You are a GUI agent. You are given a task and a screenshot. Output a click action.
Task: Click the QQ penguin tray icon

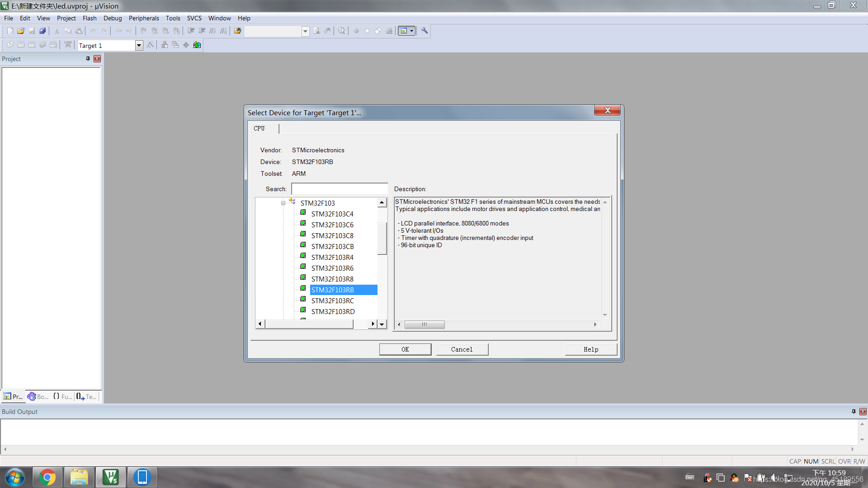tap(735, 478)
